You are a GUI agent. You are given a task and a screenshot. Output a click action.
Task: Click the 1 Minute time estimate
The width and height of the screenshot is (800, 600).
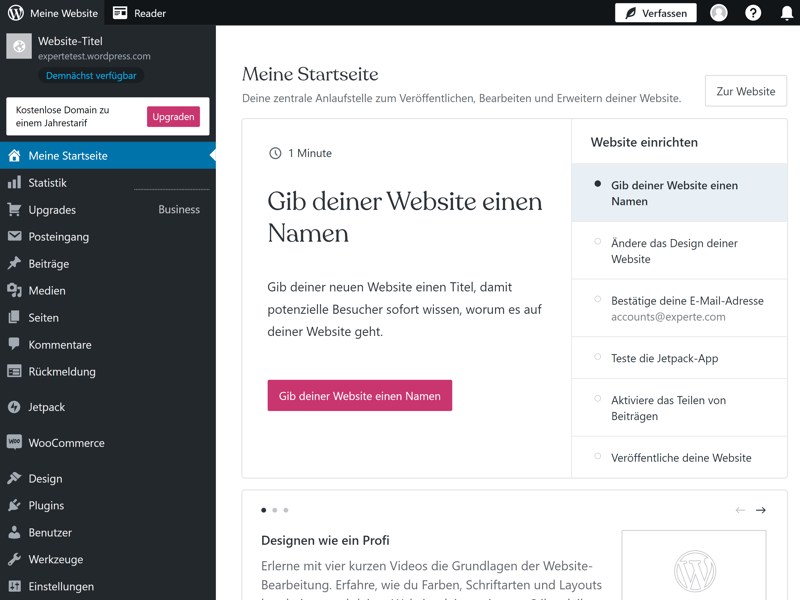301,153
